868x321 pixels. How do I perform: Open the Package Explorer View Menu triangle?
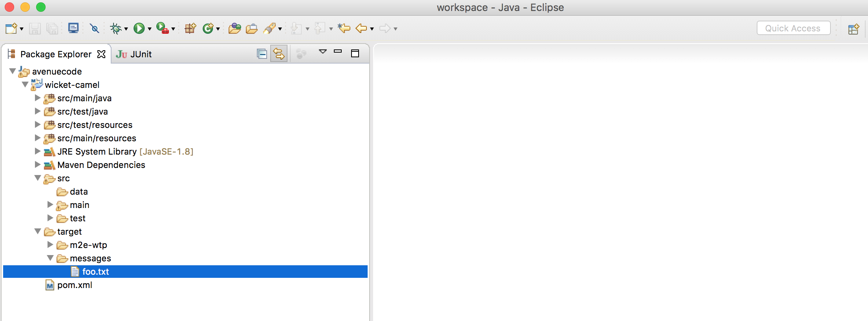323,51
